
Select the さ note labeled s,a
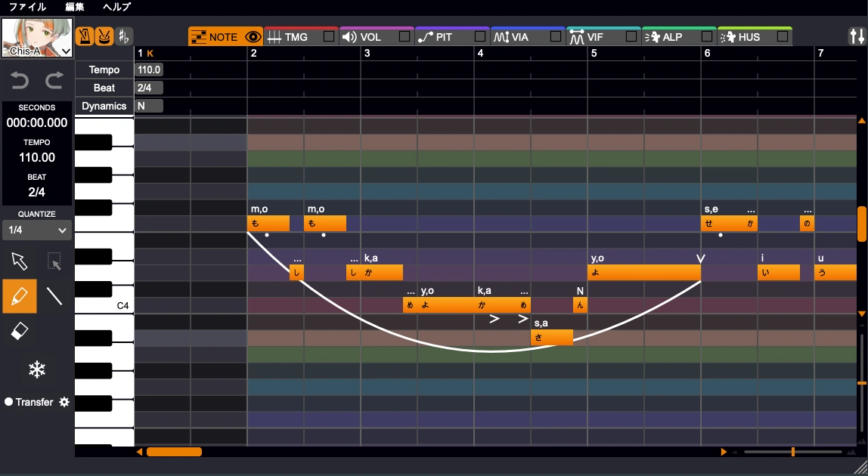click(x=552, y=337)
